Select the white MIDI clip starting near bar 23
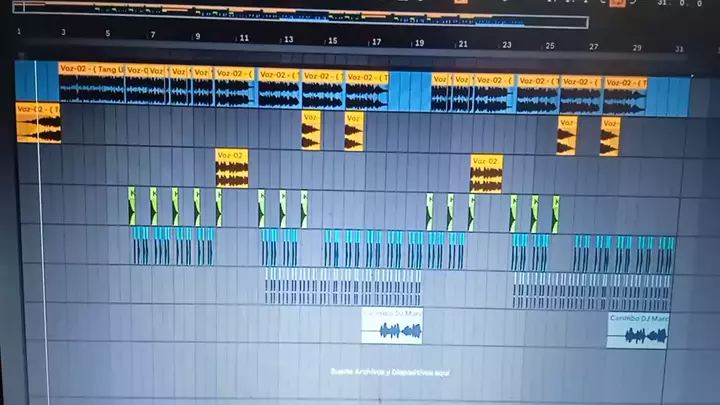Screen dimensions: 720x405 (590, 292)
